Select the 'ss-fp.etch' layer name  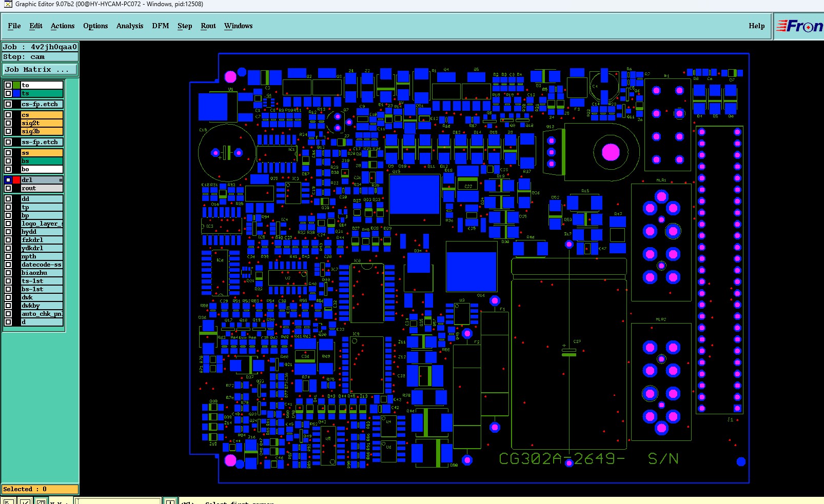42,142
